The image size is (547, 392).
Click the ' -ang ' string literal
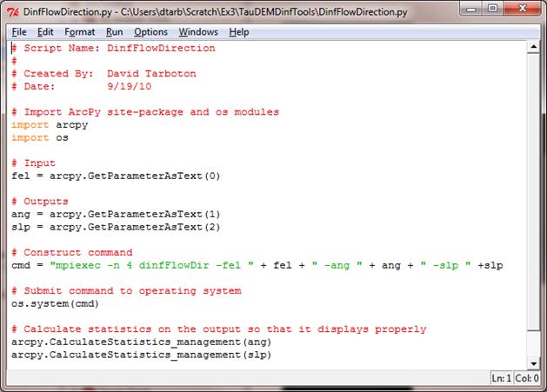tap(337, 265)
